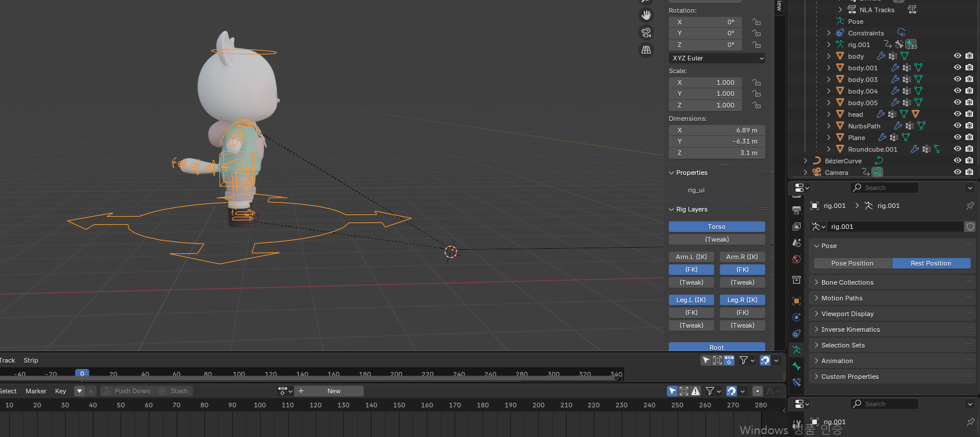Screen dimensions: 980x437
Task: Open the Key menu in action editor
Action: point(60,391)
